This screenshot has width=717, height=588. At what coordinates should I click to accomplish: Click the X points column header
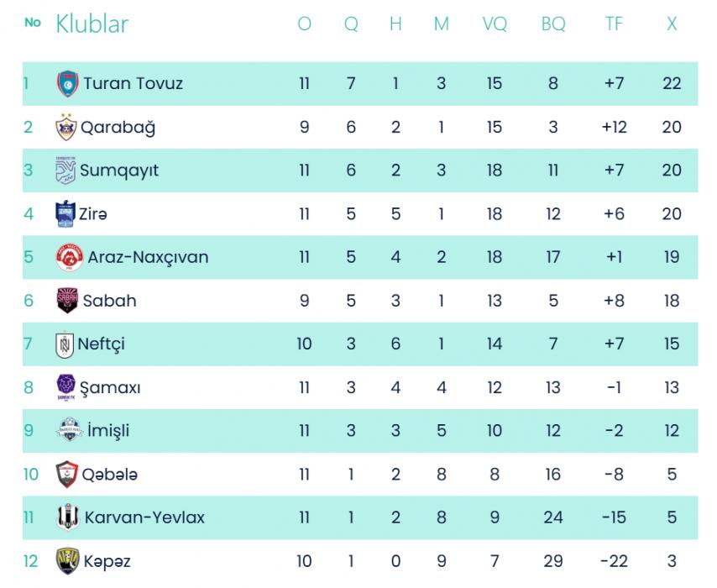(x=672, y=24)
